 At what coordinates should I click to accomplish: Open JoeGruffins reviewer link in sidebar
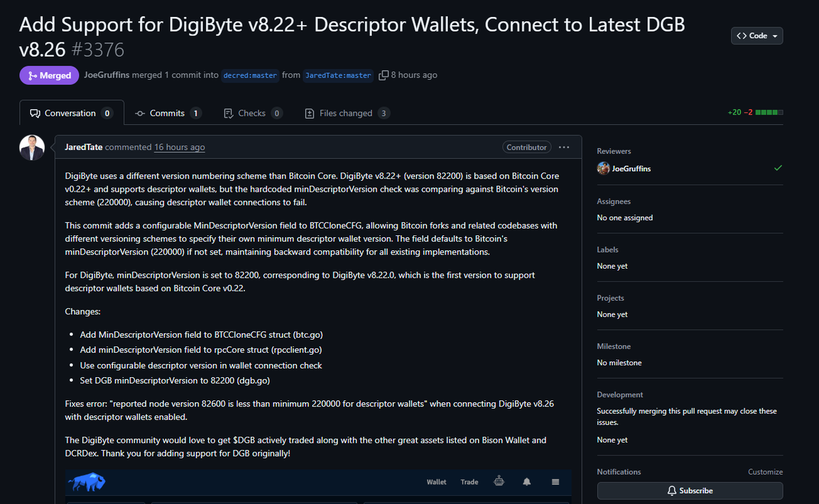(x=631, y=168)
